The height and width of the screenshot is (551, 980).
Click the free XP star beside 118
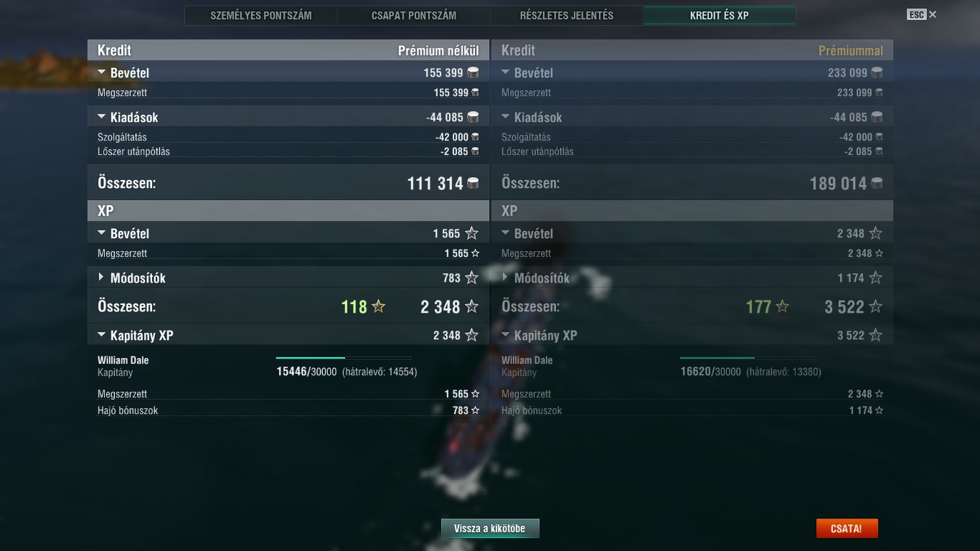[379, 307]
